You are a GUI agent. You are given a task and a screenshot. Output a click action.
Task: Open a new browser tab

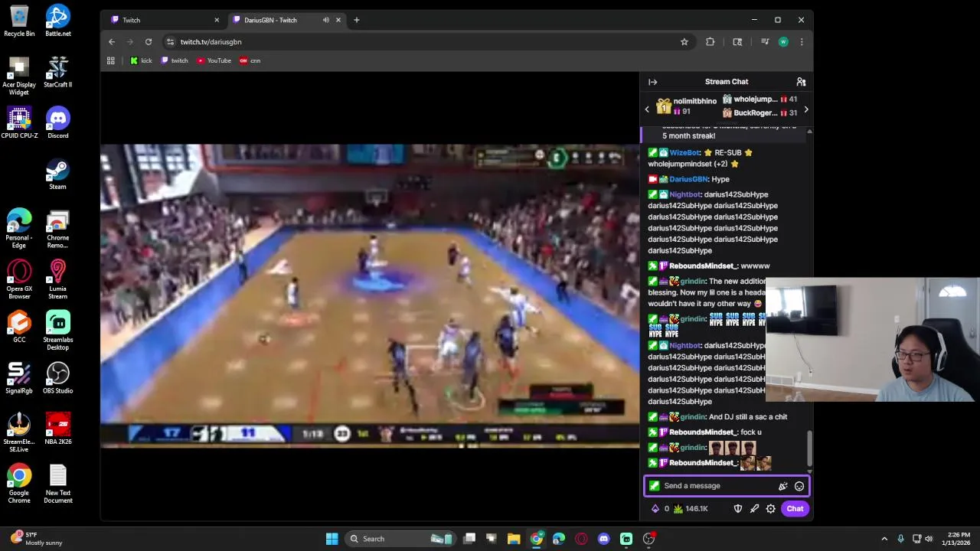pyautogui.click(x=356, y=20)
